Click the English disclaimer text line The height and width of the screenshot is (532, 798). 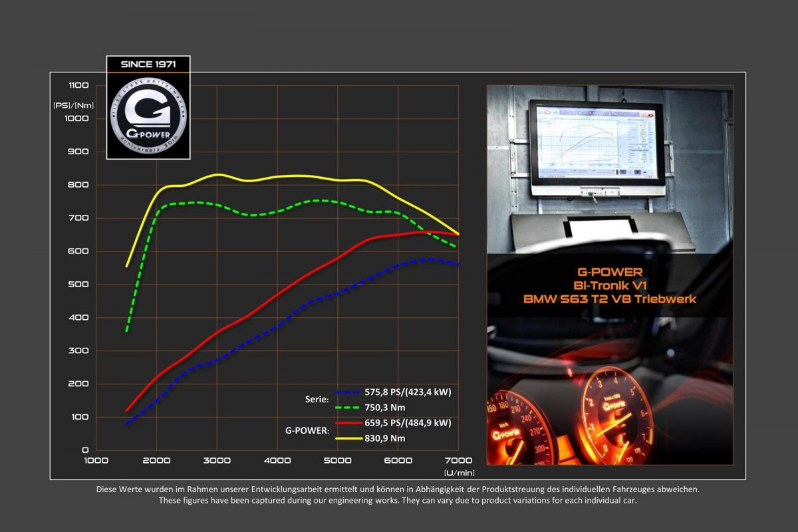(398, 501)
